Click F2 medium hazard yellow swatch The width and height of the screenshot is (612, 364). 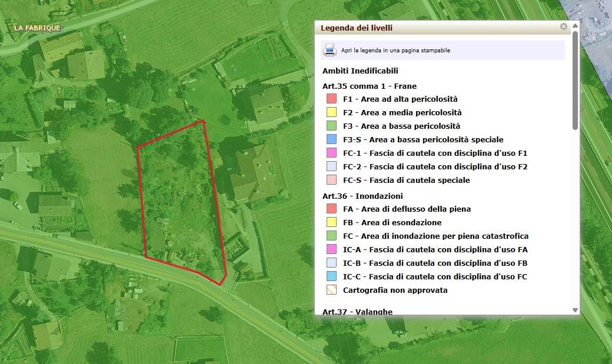click(x=331, y=112)
